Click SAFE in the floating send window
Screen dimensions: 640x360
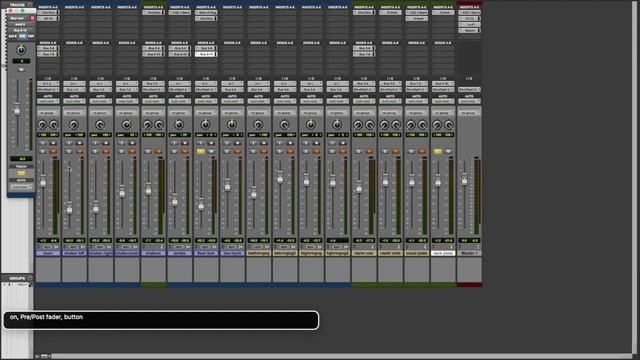coord(13,36)
